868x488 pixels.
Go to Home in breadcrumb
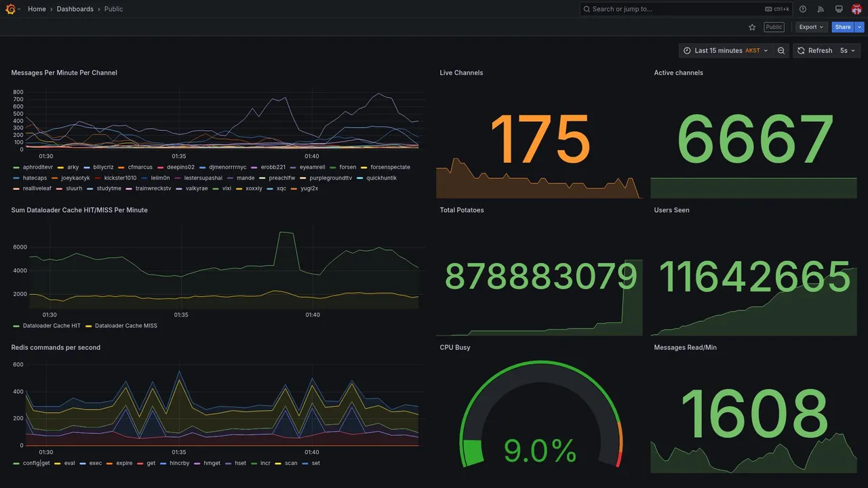point(37,9)
